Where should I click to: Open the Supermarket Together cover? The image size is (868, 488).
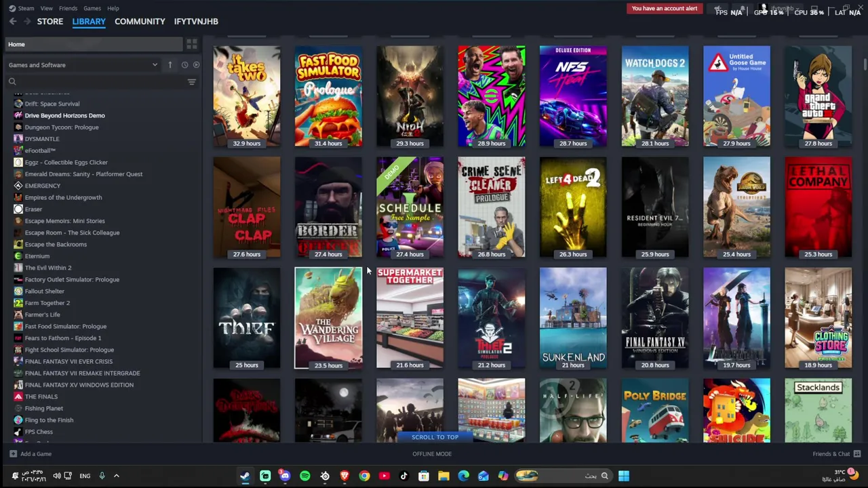(x=410, y=318)
